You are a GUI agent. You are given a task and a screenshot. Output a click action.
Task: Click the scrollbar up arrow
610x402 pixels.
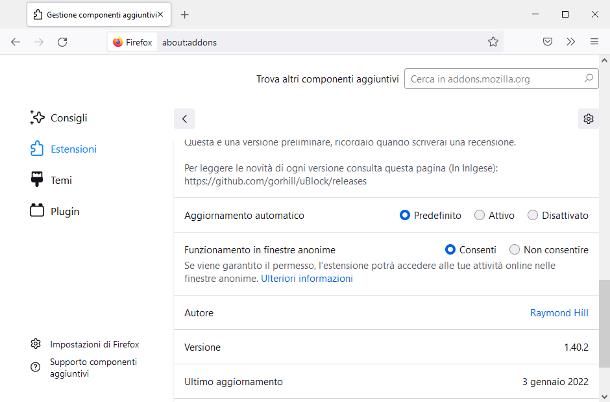(604, 61)
